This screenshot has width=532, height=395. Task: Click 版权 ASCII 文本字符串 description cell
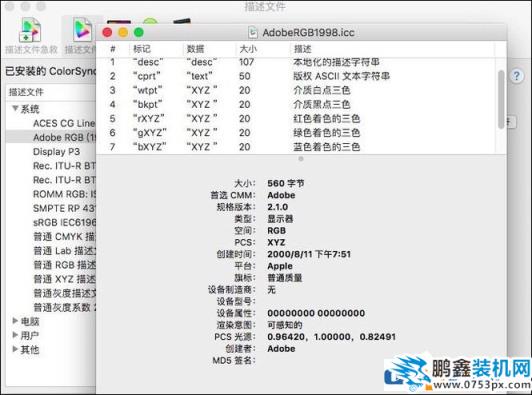pos(341,76)
